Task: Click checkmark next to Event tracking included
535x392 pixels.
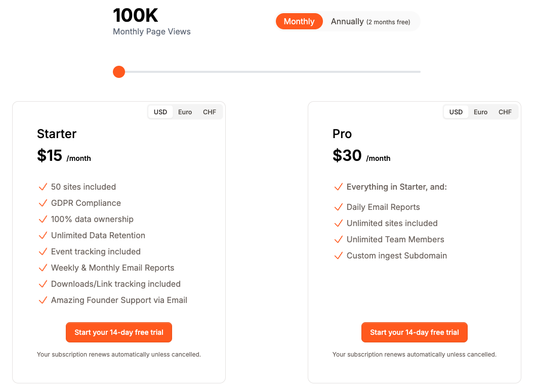Action: [43, 252]
